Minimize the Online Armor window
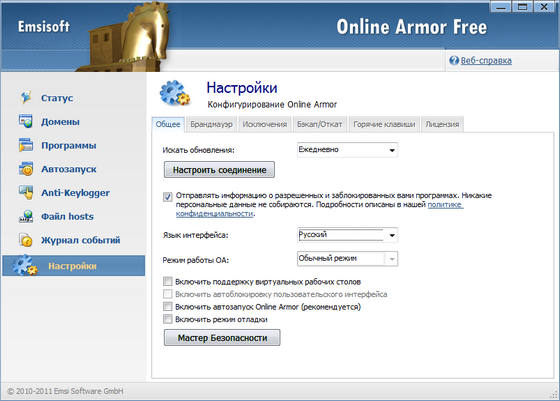The image size is (560, 401). coord(501,6)
